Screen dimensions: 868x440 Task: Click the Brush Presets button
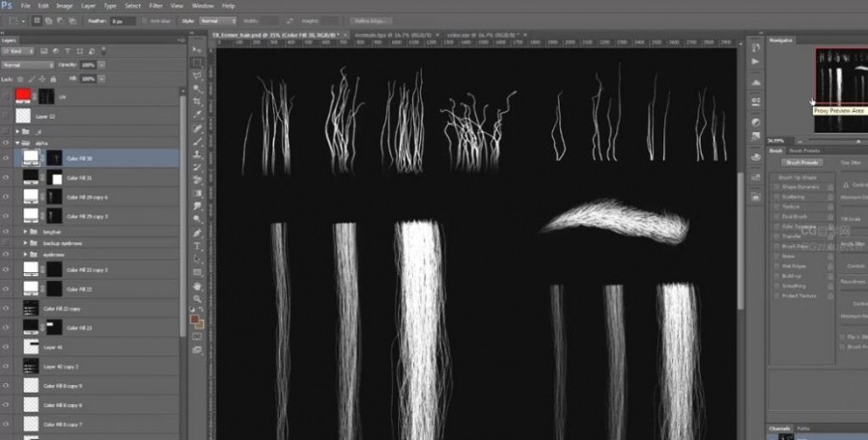[x=802, y=163]
